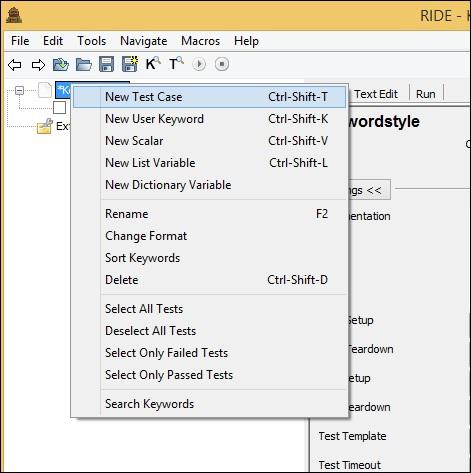The width and height of the screenshot is (471, 473).
Task: Click the Save floppy disk icon
Action: (x=106, y=64)
